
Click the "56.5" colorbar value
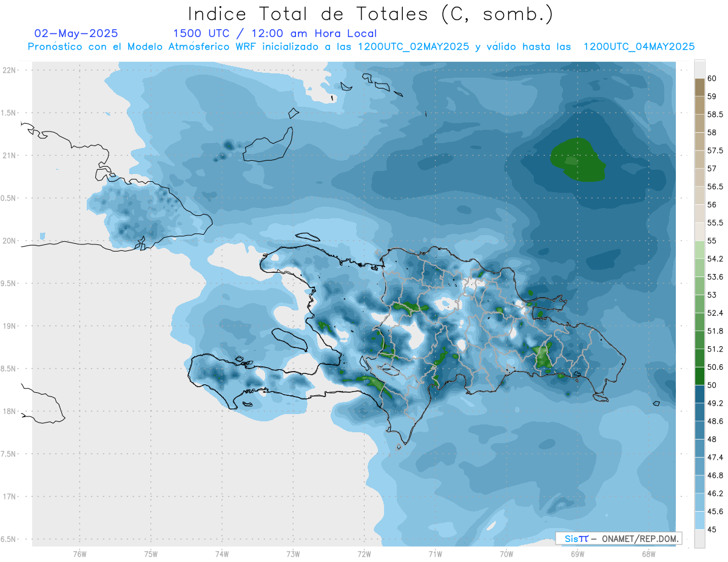715,187
